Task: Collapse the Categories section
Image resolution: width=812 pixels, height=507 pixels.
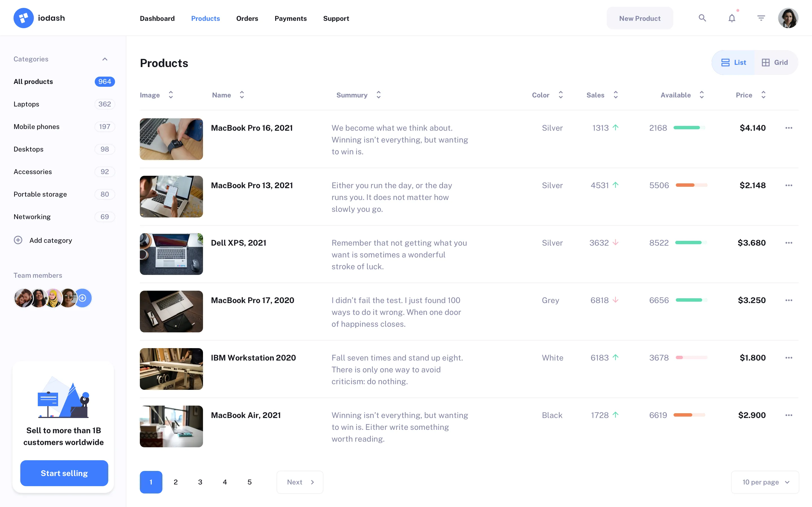Action: (105, 59)
